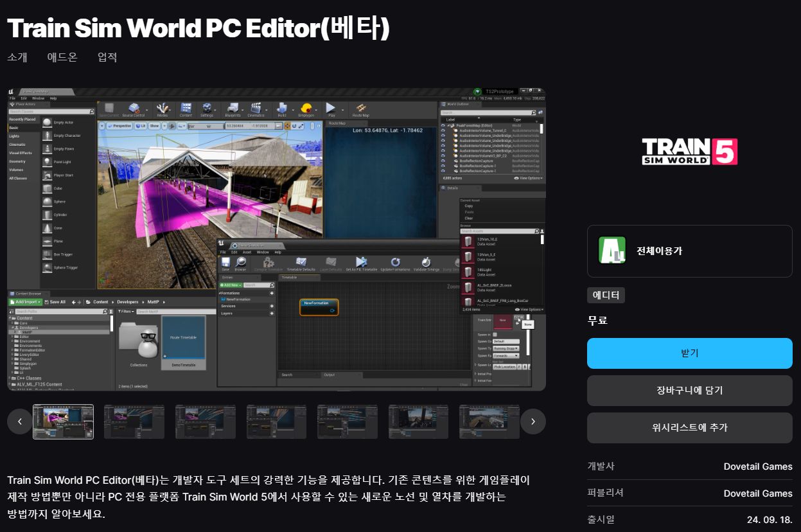The width and height of the screenshot is (801, 532).
Task: Click the Route Map icon in the editor toolbar
Action: click(x=361, y=110)
